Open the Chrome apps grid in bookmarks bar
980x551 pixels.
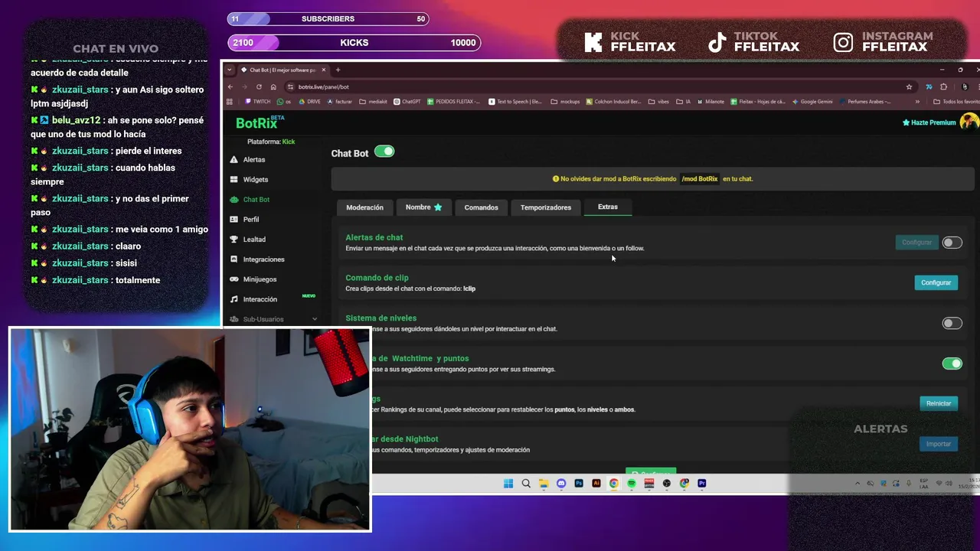[230, 101]
